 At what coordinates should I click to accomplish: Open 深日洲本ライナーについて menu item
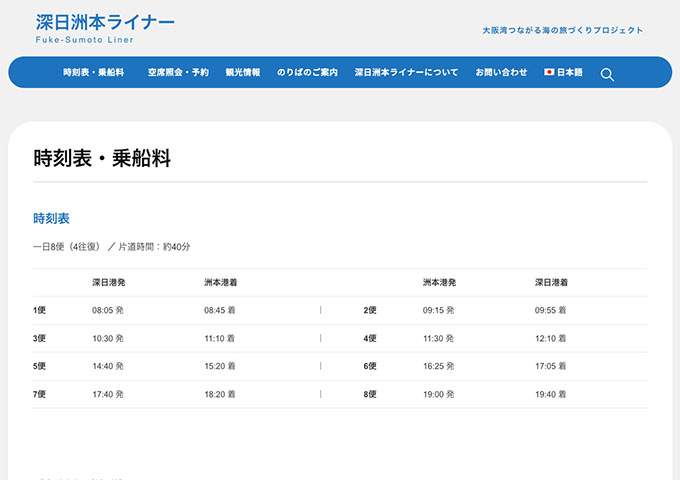tap(406, 72)
